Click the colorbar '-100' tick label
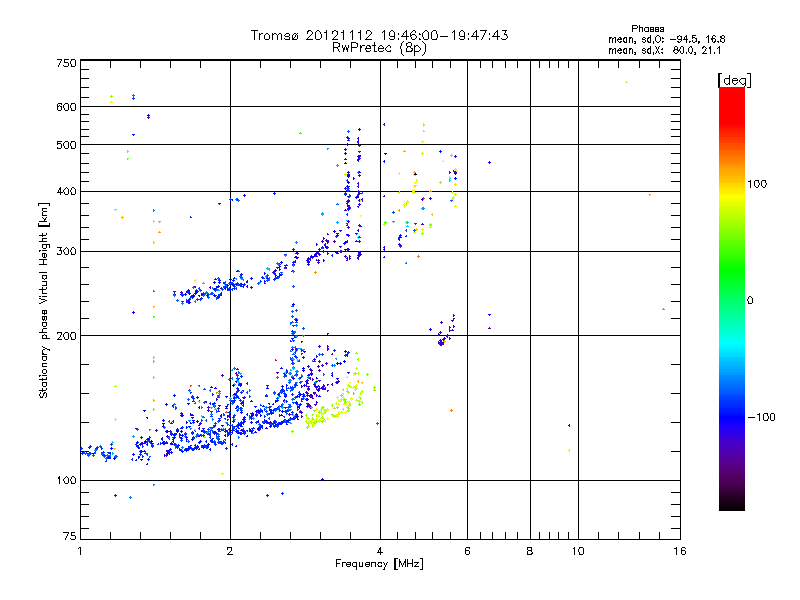The height and width of the screenshot is (600, 800). coord(761,417)
